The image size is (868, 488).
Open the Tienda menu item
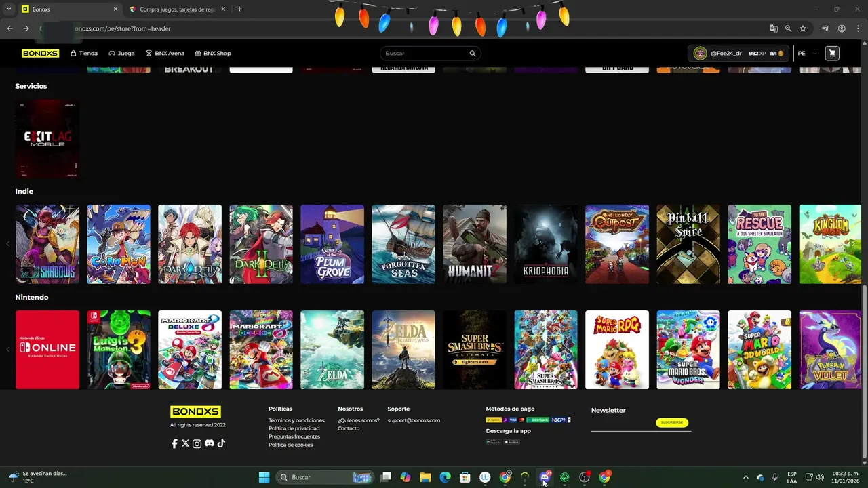tap(84, 53)
